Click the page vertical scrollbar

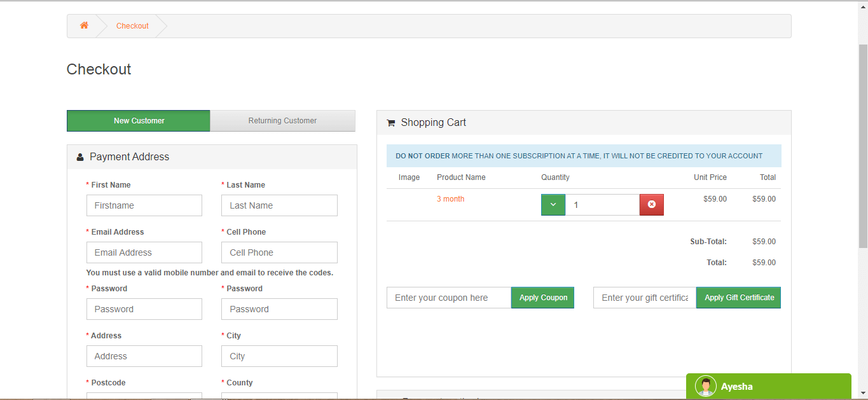863,146
